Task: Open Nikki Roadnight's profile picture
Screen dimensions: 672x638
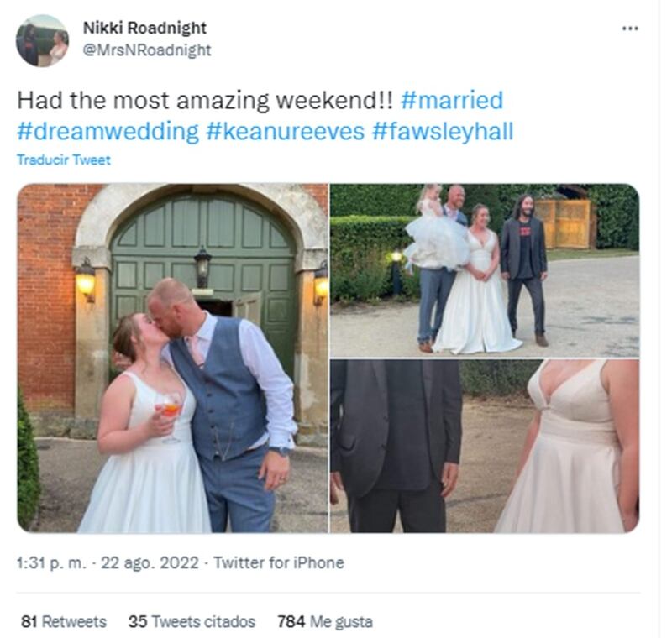Action: point(42,40)
